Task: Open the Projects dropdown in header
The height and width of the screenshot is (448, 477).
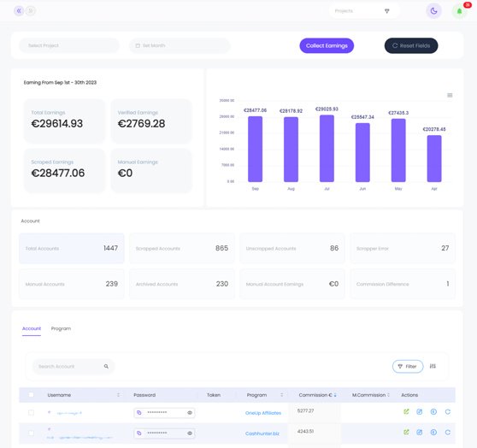Action: (x=364, y=11)
